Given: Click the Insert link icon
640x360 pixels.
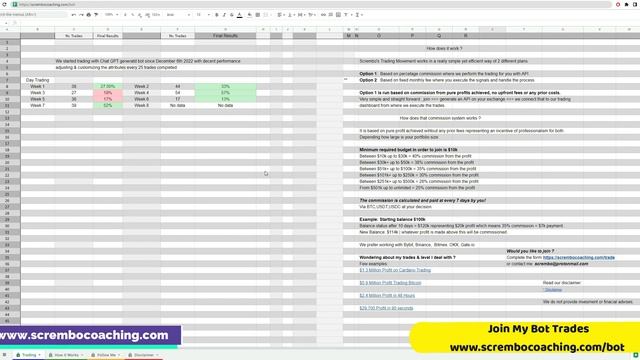Looking at the screenshot, I should 323,15.
